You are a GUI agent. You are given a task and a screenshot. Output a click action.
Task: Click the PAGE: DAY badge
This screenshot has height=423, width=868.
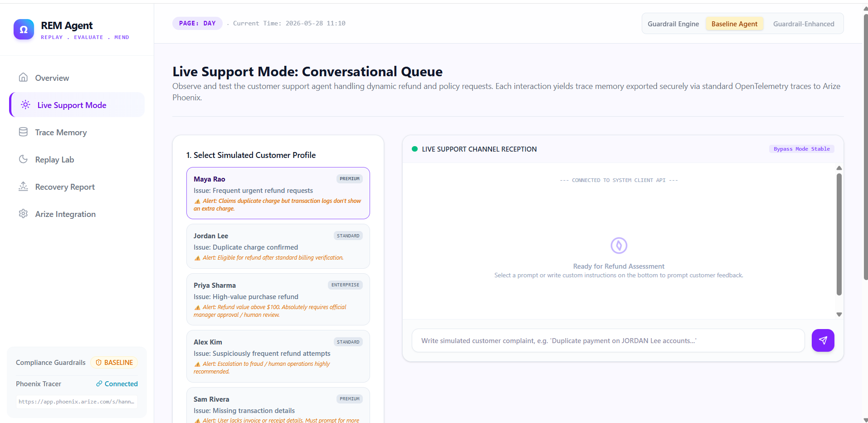tap(197, 23)
